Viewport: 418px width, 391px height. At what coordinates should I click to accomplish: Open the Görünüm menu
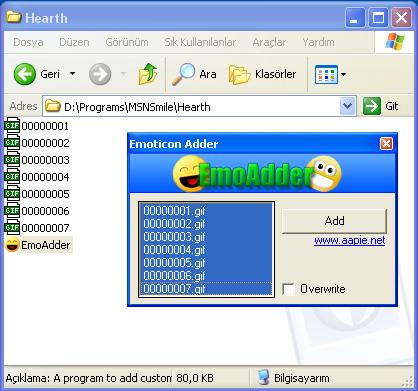(x=127, y=42)
